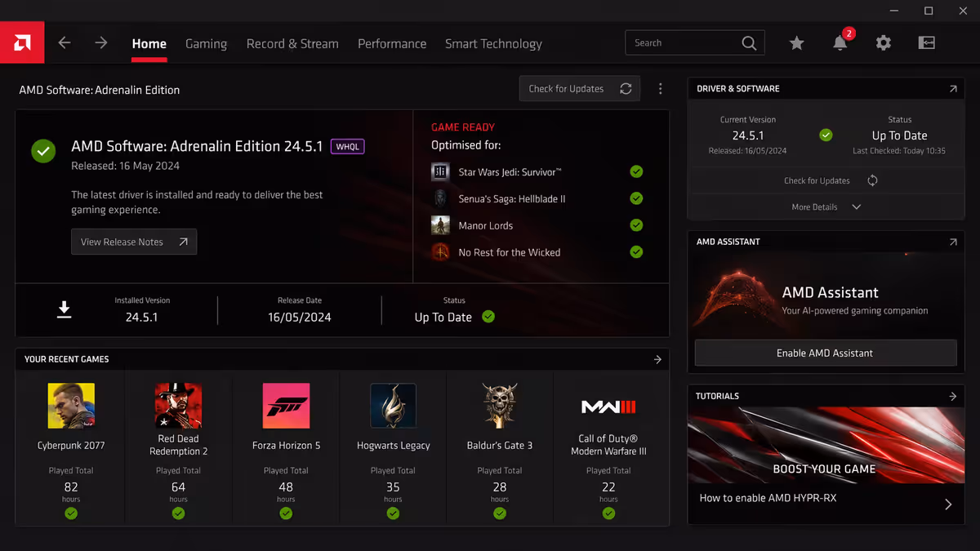
Task: Open the Performance tab
Action: point(392,44)
